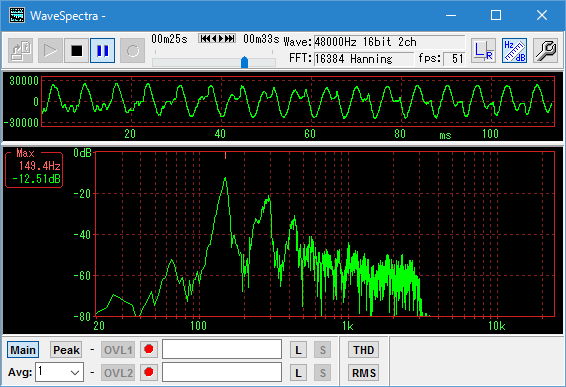Toggle the Pause button
This screenshot has height=387, width=566.
click(103, 51)
